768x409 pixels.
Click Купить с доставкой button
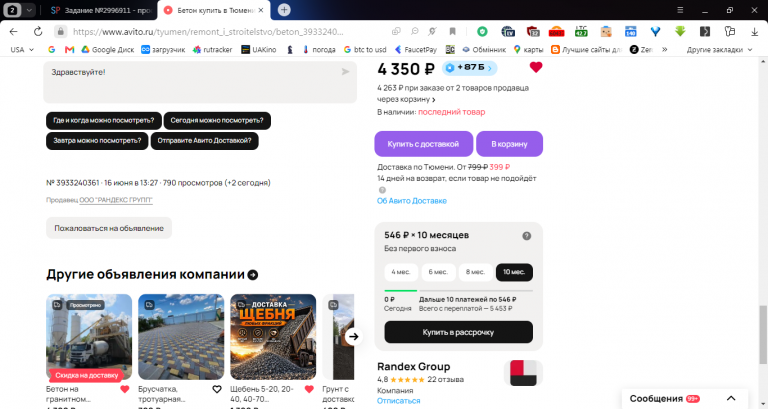(x=424, y=144)
